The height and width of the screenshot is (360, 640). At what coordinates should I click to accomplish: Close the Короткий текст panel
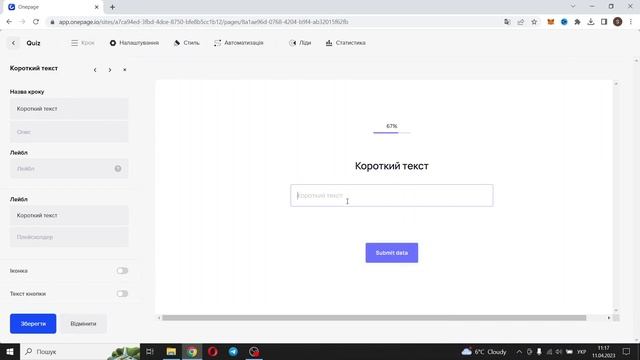(x=124, y=70)
